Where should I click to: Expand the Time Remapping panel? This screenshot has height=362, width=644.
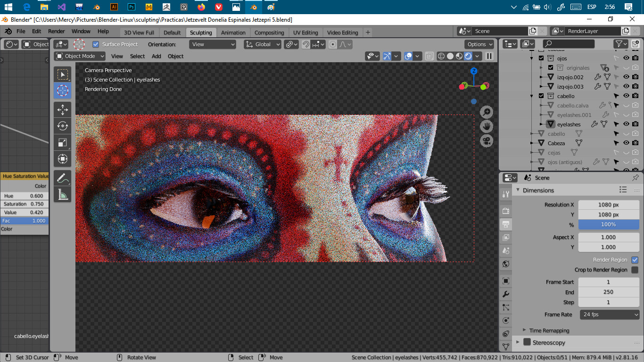(x=549, y=330)
